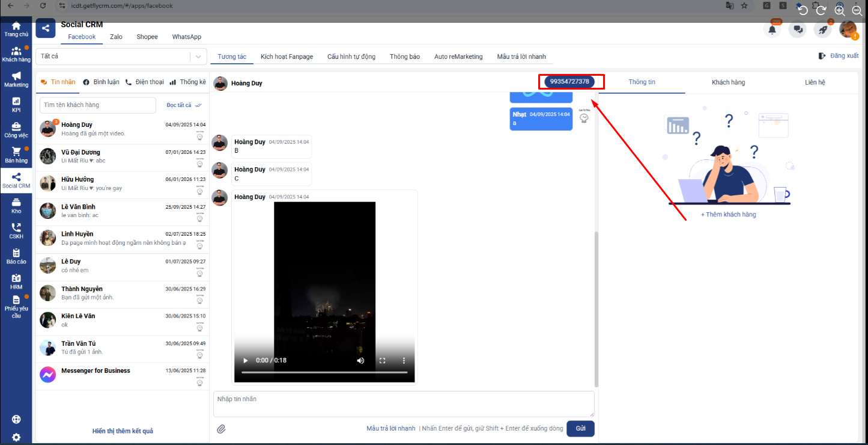868x445 pixels.
Task: Expand the Tất cả page dropdown
Action: point(199,57)
